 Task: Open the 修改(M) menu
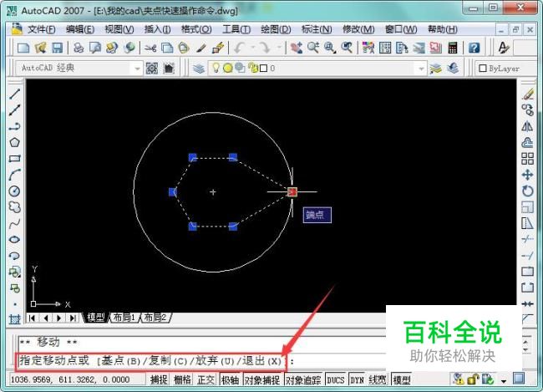pyautogui.click(x=358, y=29)
